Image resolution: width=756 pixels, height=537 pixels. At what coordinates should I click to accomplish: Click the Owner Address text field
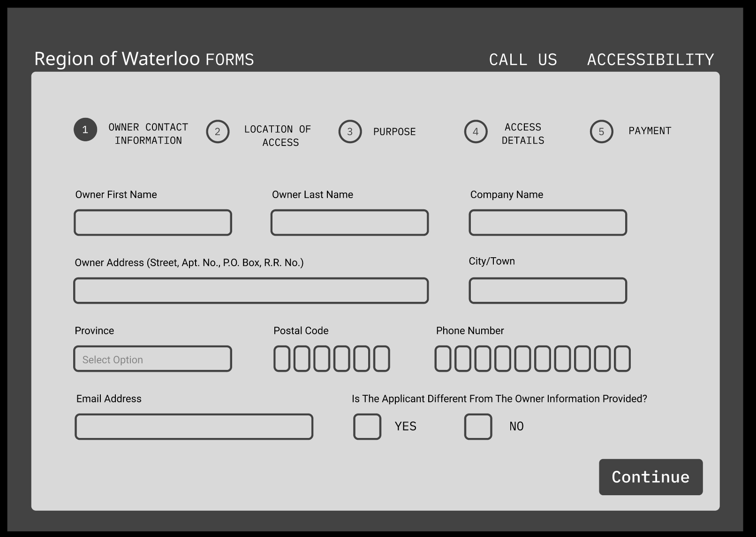point(251,291)
